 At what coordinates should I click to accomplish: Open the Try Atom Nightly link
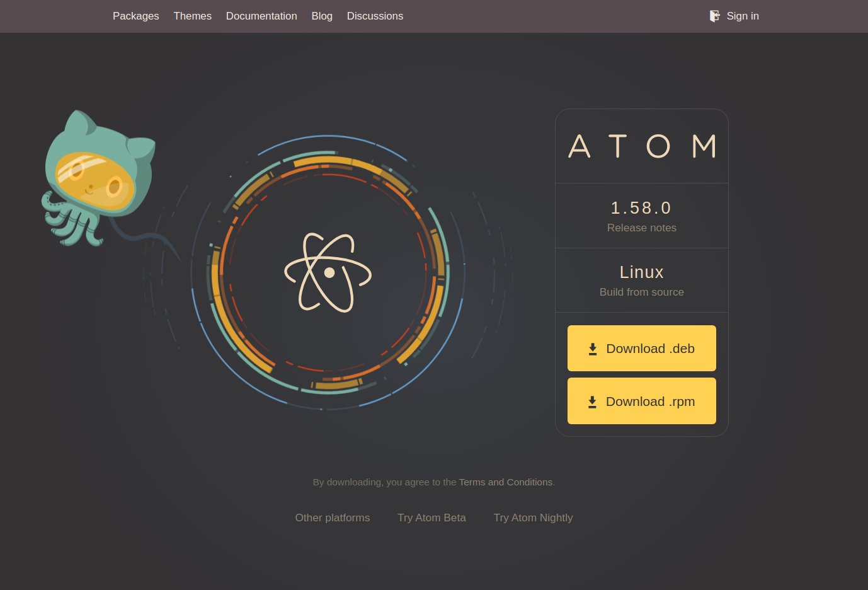(533, 518)
